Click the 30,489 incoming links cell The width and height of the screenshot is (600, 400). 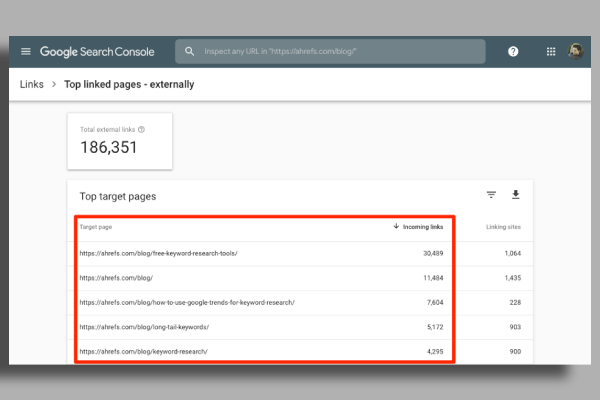click(433, 253)
